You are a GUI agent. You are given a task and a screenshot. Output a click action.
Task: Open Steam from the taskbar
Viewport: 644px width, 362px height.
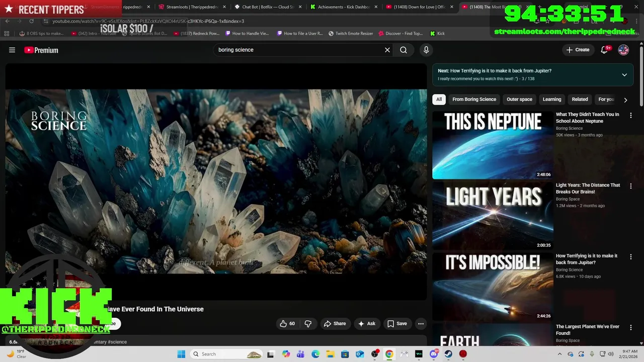[448, 354]
